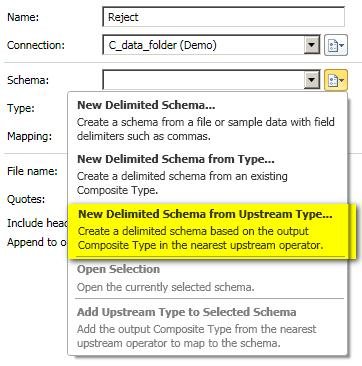Click the Quotes: label

pyautogui.click(x=26, y=199)
